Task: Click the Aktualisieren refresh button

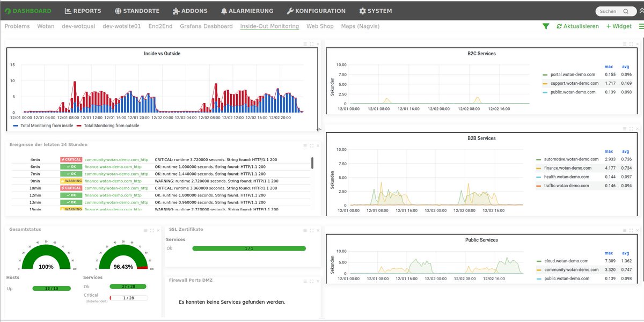Action: 577,26
